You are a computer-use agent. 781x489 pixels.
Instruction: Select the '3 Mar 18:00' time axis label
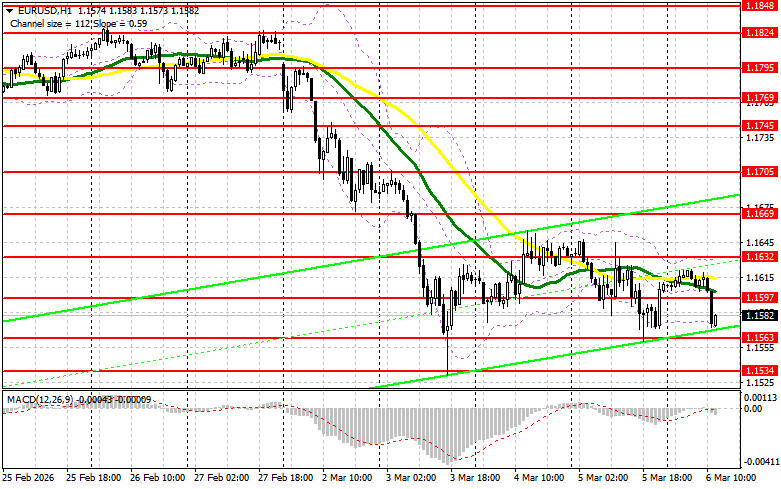click(x=475, y=478)
